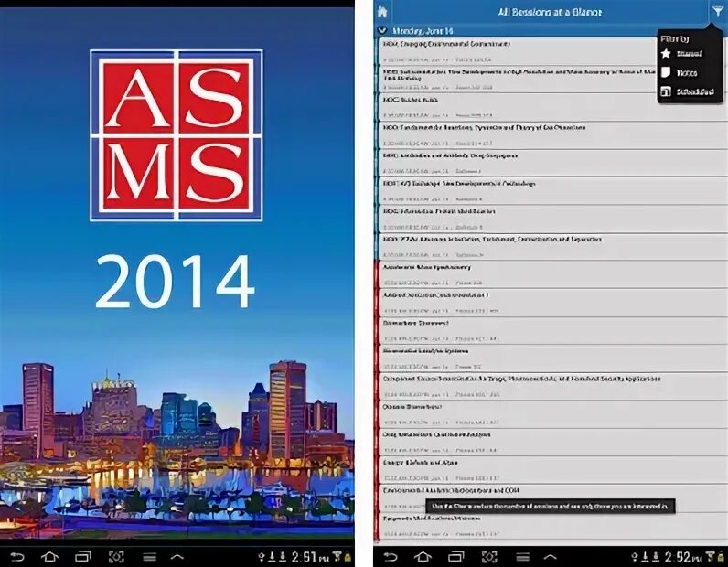Open the Nucleic Acids session

click(x=552, y=107)
